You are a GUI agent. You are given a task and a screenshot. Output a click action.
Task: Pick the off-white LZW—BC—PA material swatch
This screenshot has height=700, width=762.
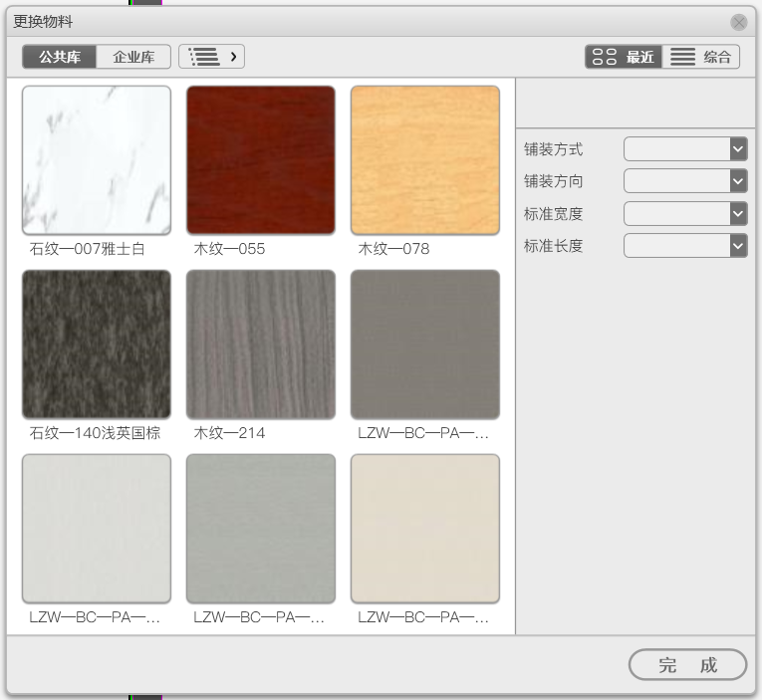point(97,529)
